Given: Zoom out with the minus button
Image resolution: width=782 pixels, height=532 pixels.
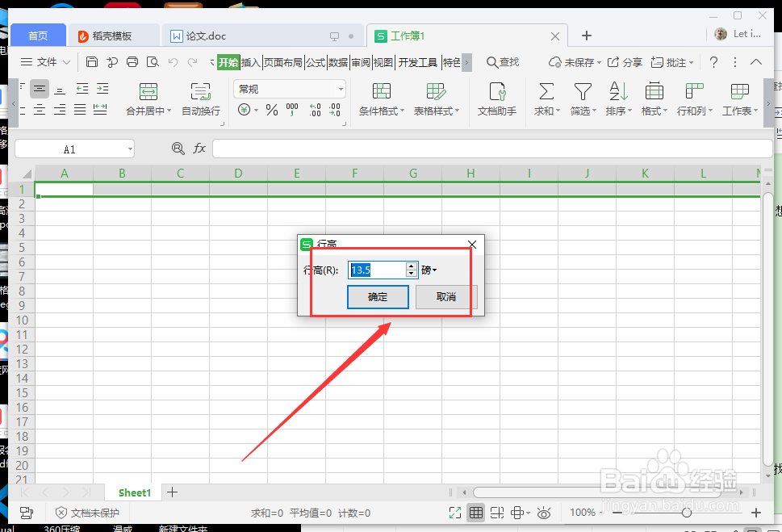Looking at the screenshot, I should click(x=617, y=513).
